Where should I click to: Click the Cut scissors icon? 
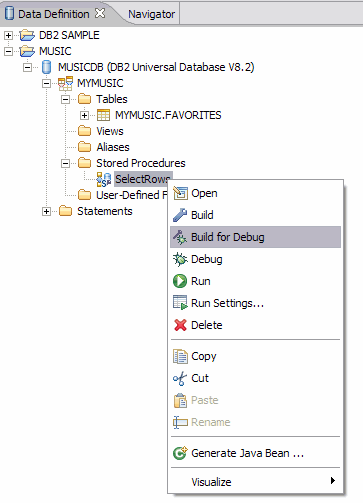(x=180, y=378)
